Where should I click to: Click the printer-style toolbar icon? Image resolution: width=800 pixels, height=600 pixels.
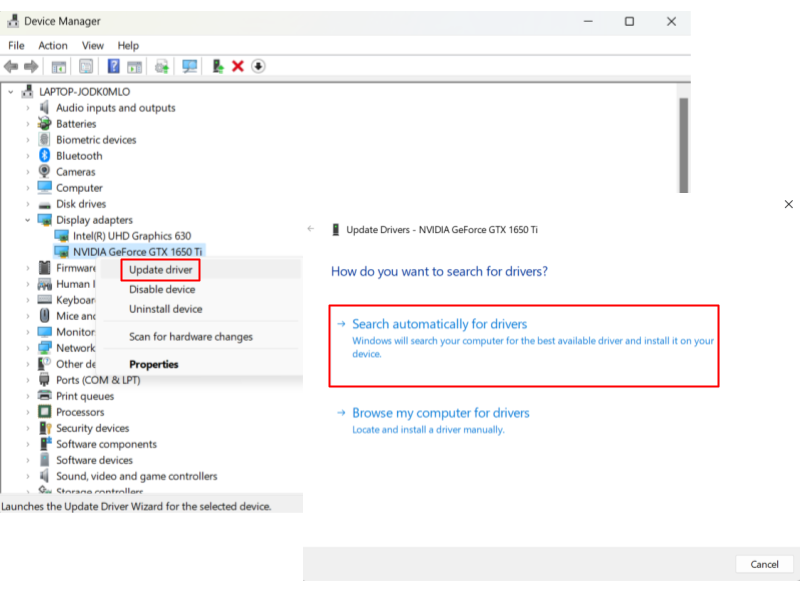tap(162, 66)
